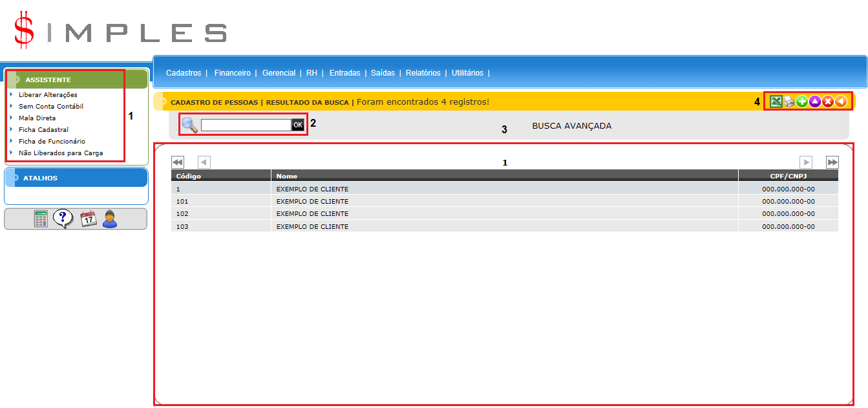Open BUSCA AVANÇADA advanced search

(571, 126)
